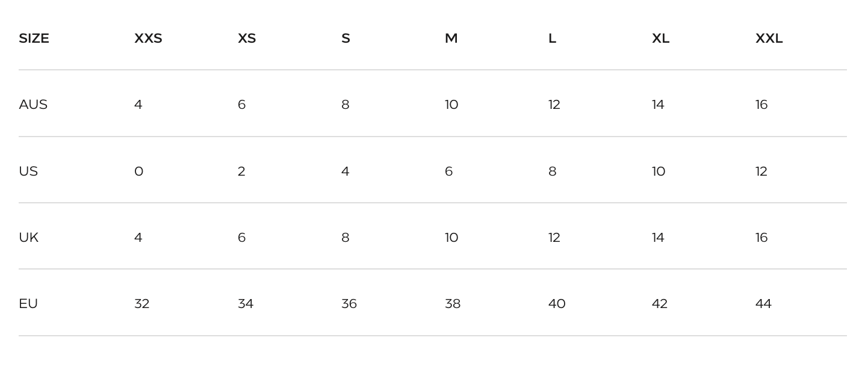
Task: Select the M size column header
Action: point(451,39)
